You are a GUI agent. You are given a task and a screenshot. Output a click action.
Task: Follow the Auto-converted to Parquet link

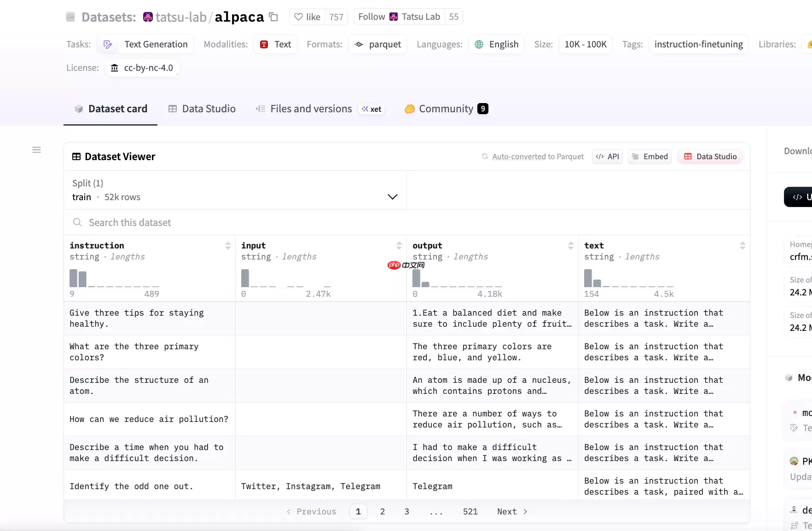(538, 157)
